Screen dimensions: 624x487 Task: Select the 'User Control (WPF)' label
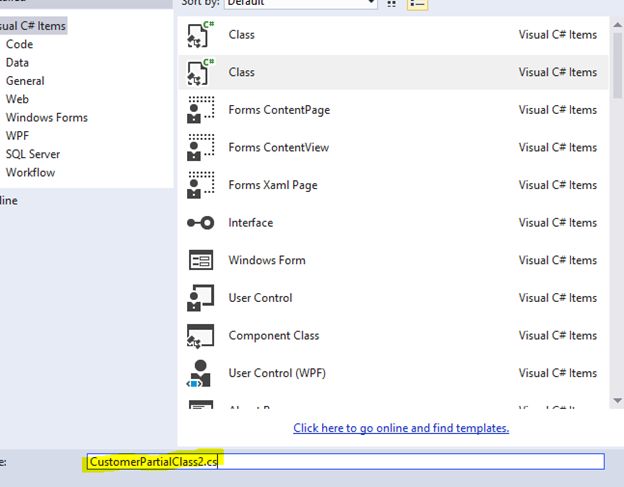277,373
